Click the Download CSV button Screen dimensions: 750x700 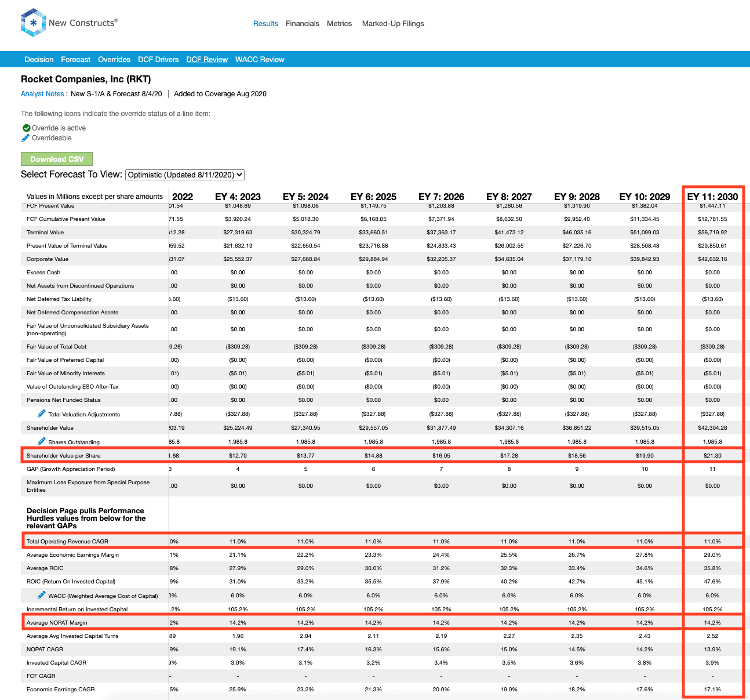point(57,159)
